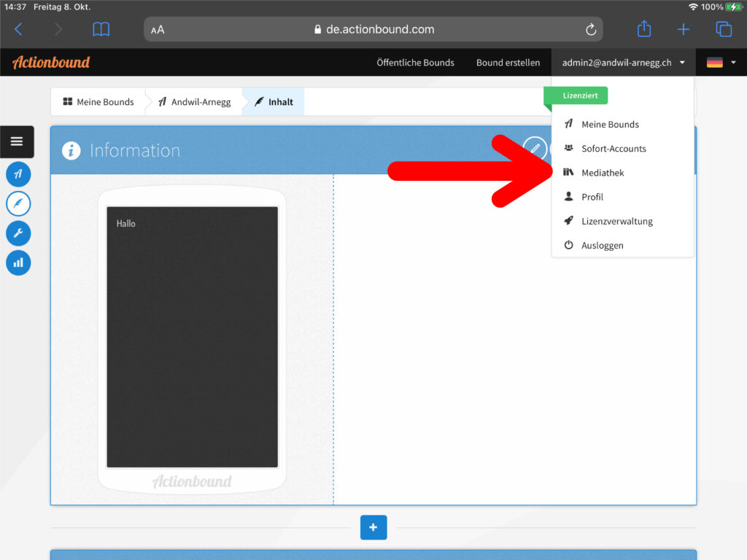Open the bar chart results sidebar icon
The image size is (747, 560).
tap(18, 262)
